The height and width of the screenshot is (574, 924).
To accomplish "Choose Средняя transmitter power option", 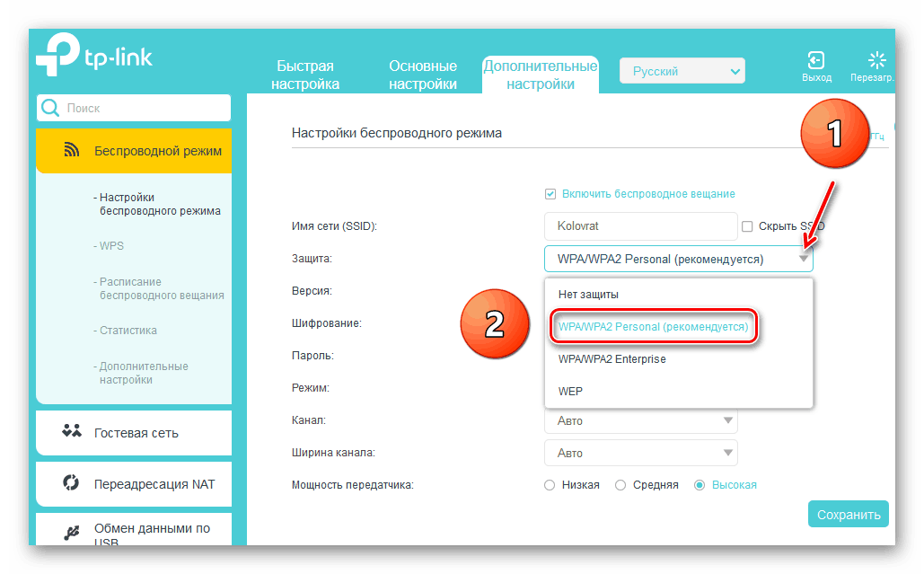I will click(x=620, y=485).
